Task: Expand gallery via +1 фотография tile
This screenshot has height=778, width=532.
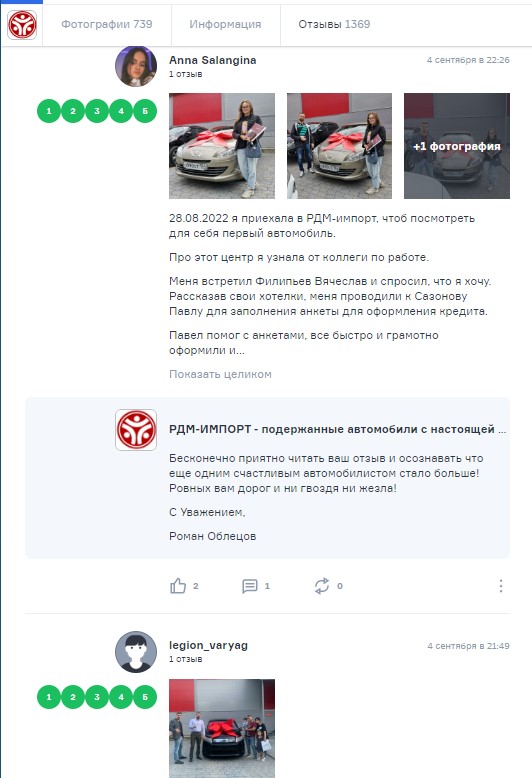Action: [x=457, y=146]
